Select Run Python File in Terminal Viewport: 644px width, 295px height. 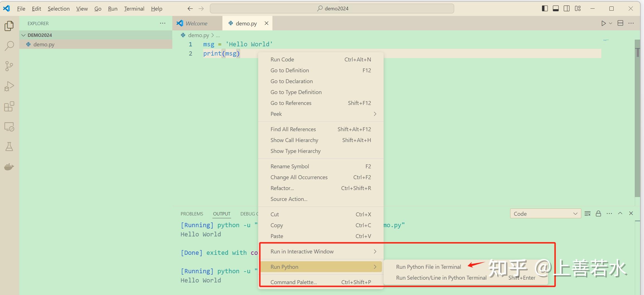[x=466, y=267]
